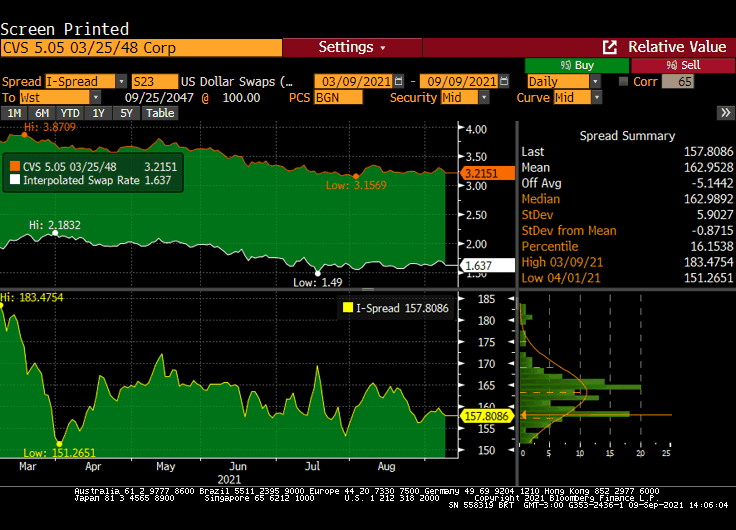Click the Hi: 183.4754 spread label
The width and height of the screenshot is (736, 530).
click(x=31, y=297)
